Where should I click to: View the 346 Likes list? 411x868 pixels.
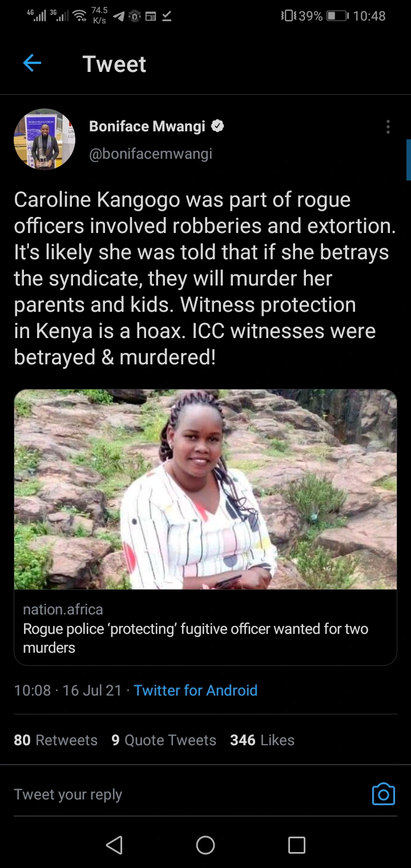pyautogui.click(x=262, y=740)
